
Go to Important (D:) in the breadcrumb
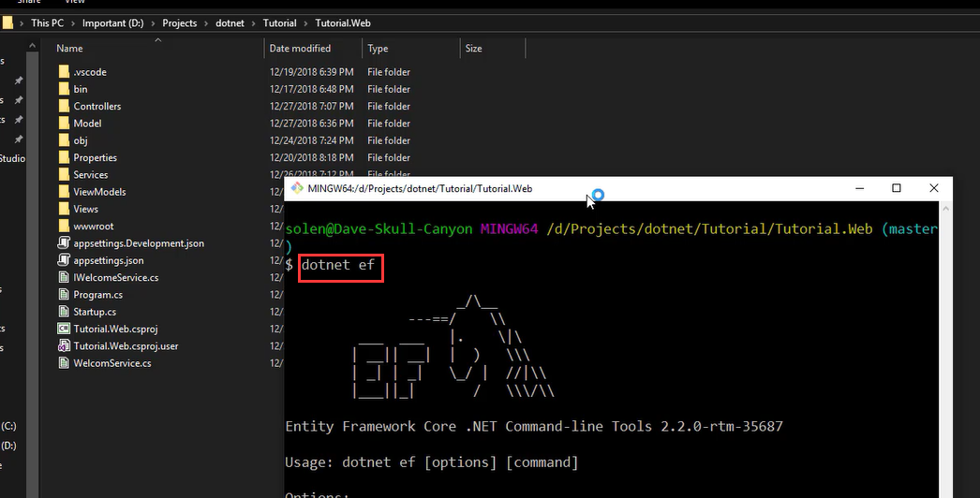coord(113,23)
